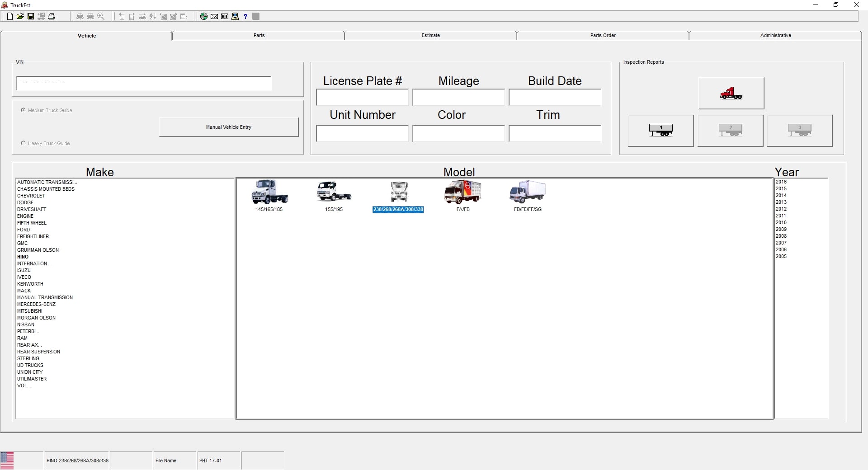Screen dimensions: 868x470
Task: Go to the Administrative tab
Action: click(775, 35)
